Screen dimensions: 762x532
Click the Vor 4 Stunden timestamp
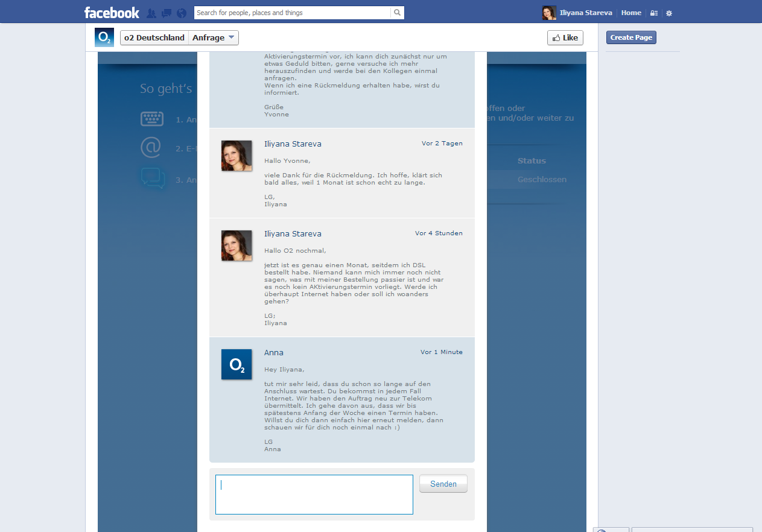[x=439, y=233]
